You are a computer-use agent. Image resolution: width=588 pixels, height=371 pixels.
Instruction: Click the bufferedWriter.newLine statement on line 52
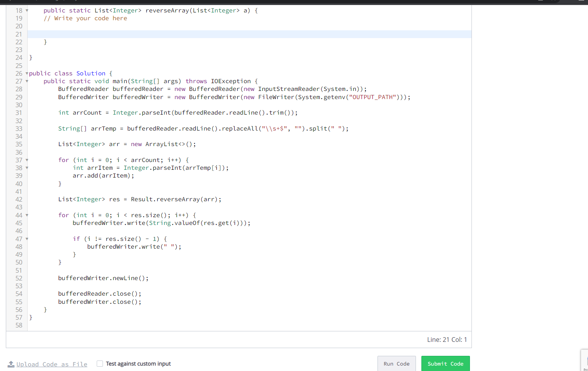point(103,278)
